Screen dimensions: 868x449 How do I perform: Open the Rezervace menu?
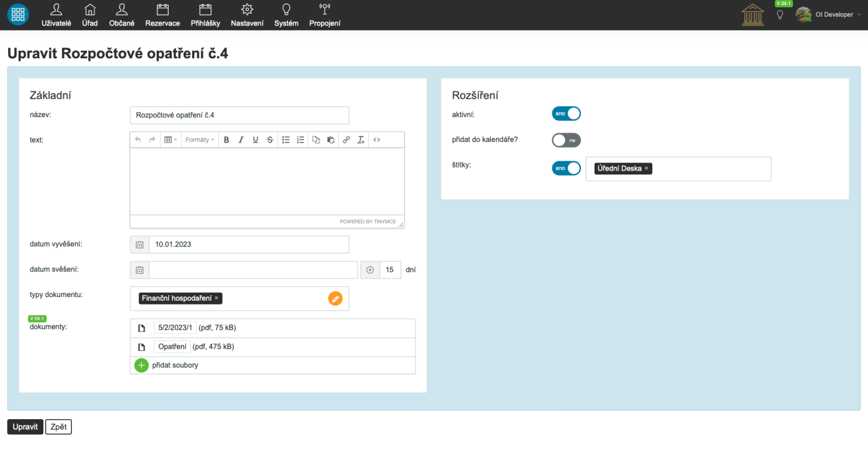pos(162,15)
